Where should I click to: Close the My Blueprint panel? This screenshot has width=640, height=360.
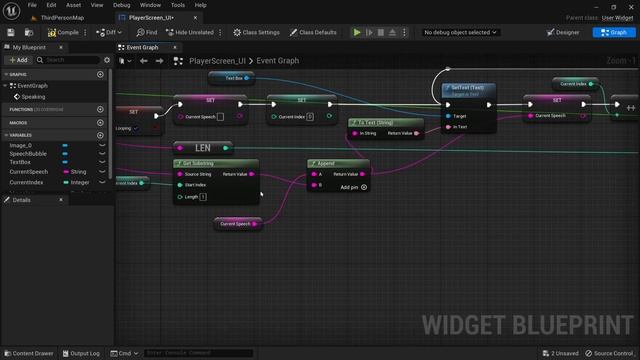[61, 47]
